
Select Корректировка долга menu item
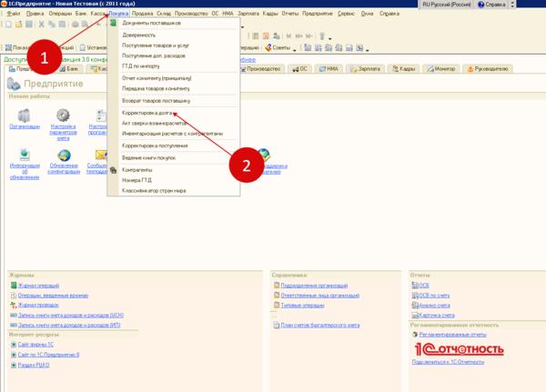point(179,113)
